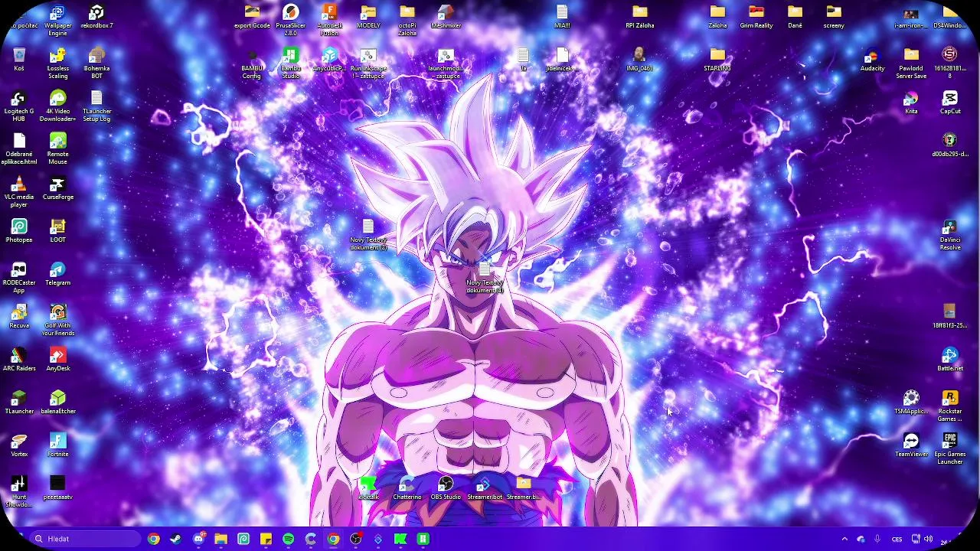Launch Golf With Your Friends icon

point(57,321)
